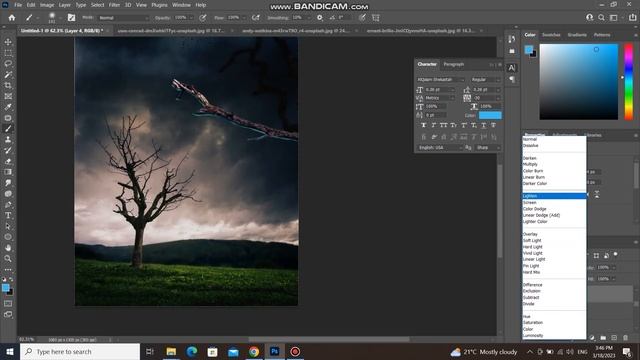This screenshot has height=360, width=640.
Task: Open the brush Mode dropdown
Action: [x=123, y=18]
